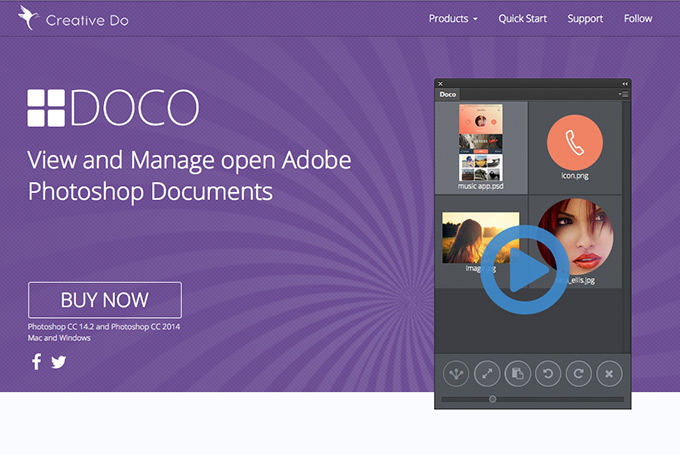Open the Support page
Image resolution: width=680 pixels, height=455 pixels.
pyautogui.click(x=585, y=19)
